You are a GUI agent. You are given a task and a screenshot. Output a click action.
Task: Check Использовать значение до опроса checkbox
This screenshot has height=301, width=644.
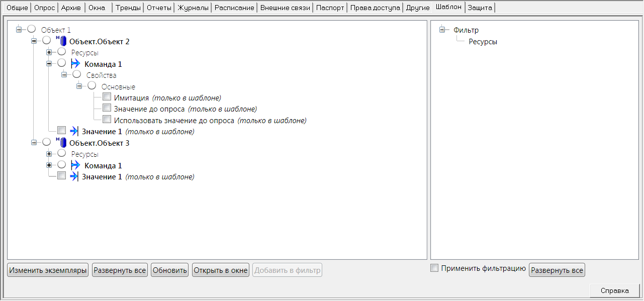(107, 120)
